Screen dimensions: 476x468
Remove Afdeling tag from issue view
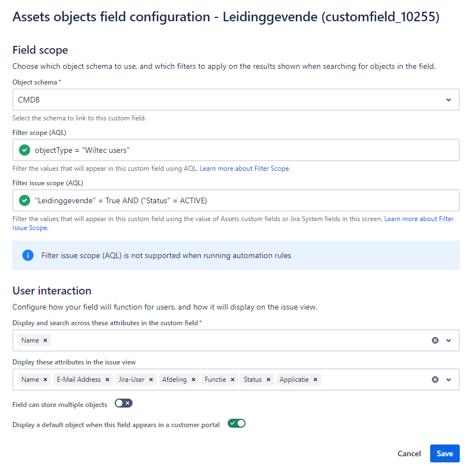point(194,380)
